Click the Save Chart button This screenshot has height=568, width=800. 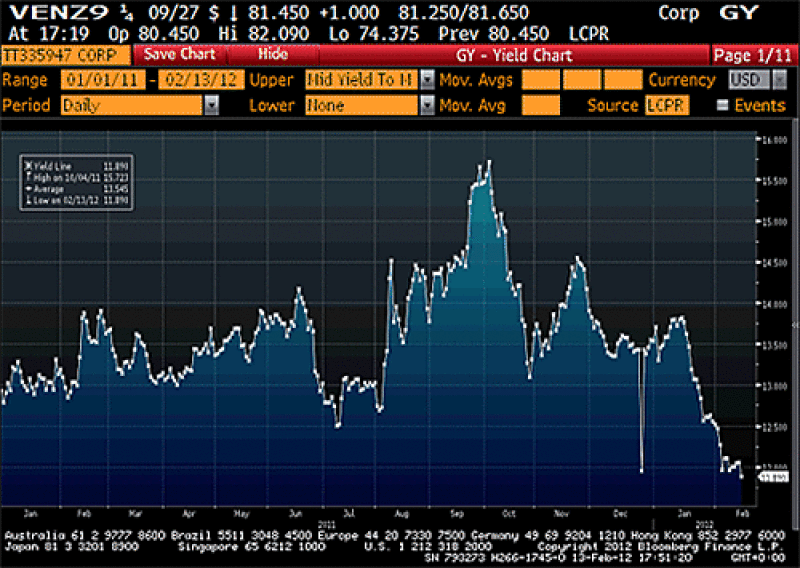(x=180, y=55)
